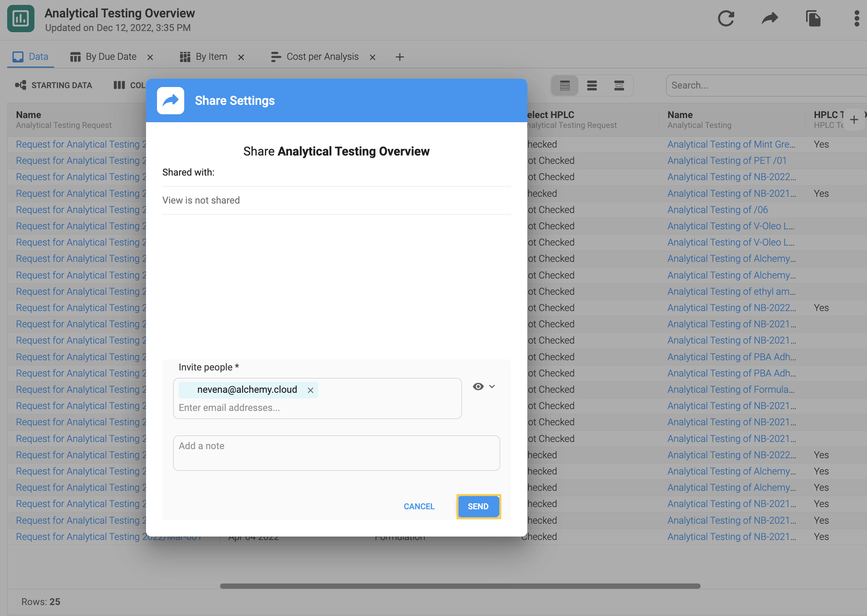Click the horizontal scrollbar thumb
Viewport: 867px width, 616px height.
pos(460,586)
